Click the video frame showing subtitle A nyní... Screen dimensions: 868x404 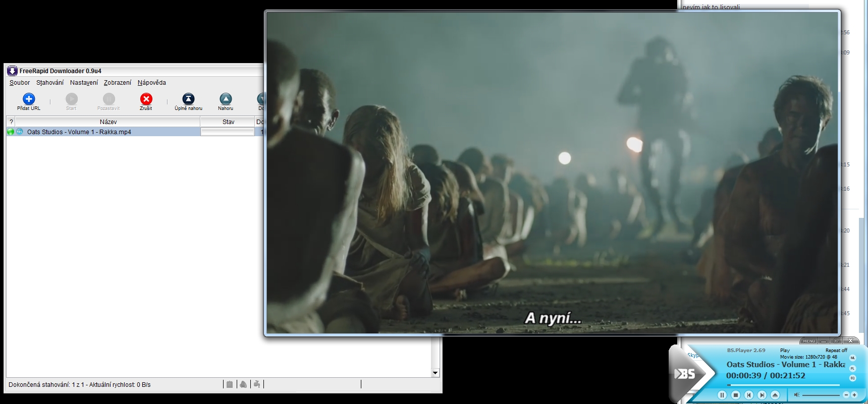pos(552,172)
